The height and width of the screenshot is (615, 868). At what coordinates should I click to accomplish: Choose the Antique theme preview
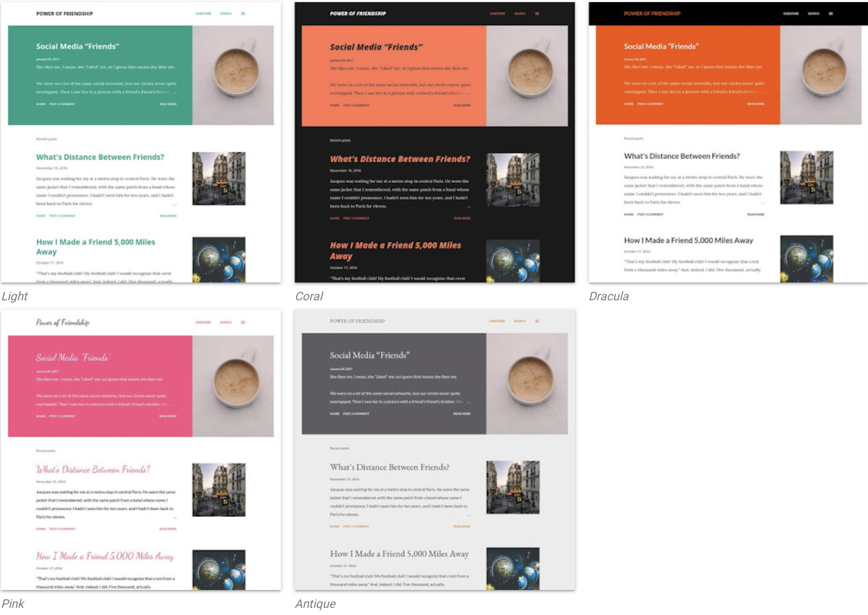(434, 450)
